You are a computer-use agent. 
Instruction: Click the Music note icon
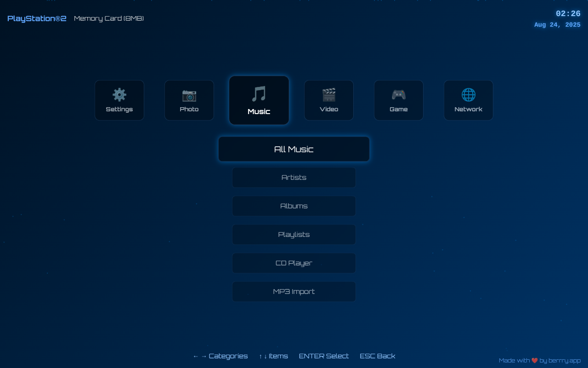(259, 94)
